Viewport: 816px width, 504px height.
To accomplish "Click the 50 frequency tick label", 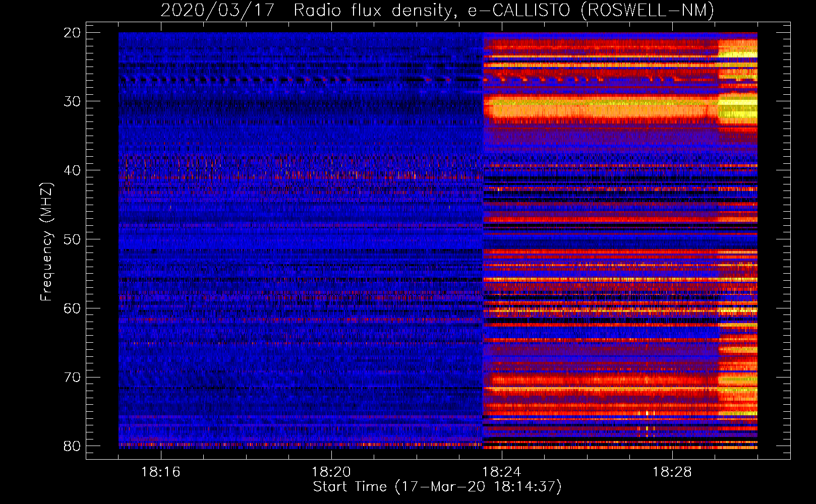I will point(72,239).
